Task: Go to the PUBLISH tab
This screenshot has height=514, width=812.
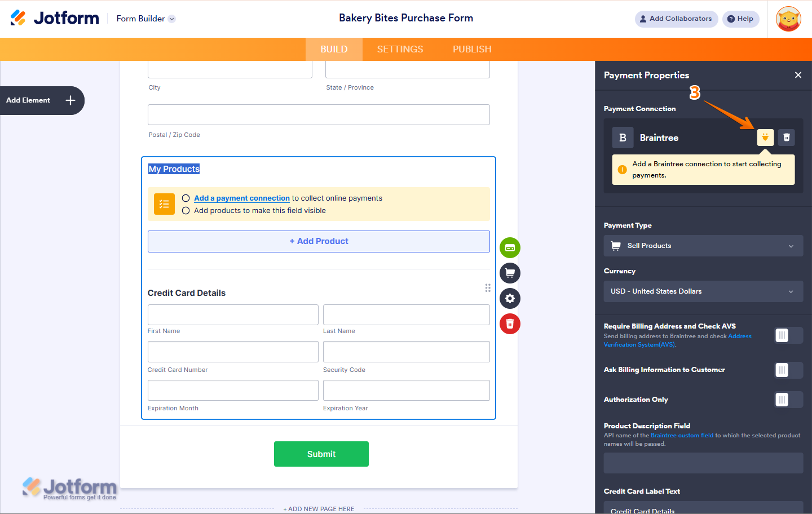Action: (472, 49)
